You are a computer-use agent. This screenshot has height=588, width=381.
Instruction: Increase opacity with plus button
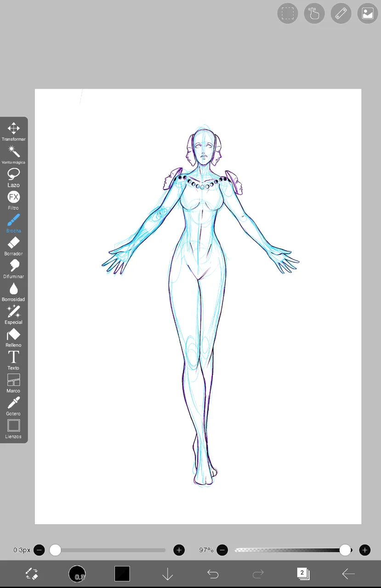pyautogui.click(x=365, y=550)
